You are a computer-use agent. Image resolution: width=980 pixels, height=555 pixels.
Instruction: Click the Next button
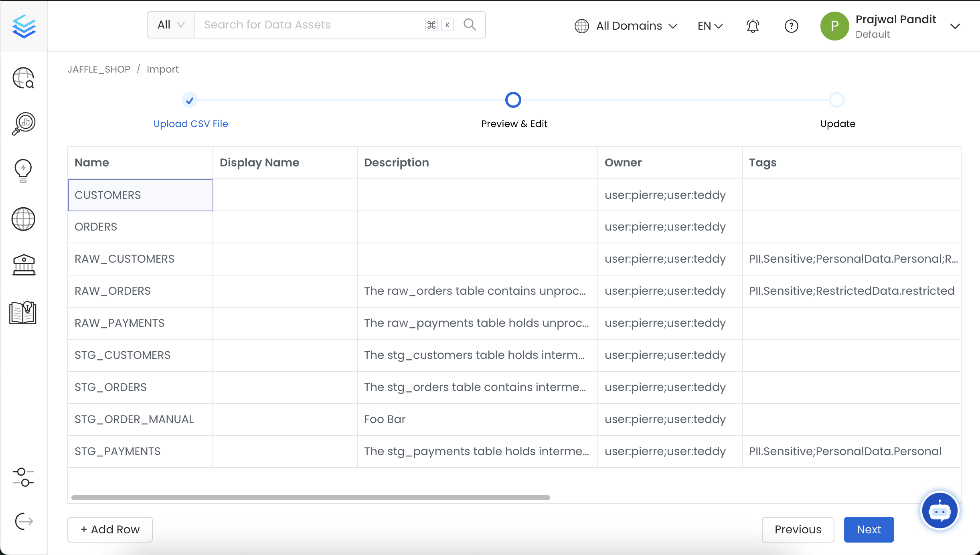pos(869,529)
